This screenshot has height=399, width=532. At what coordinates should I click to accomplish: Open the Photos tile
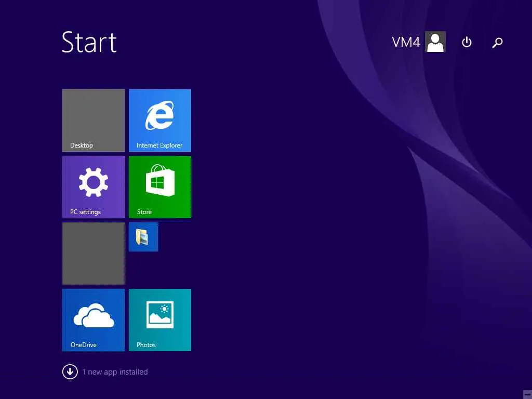click(x=160, y=320)
